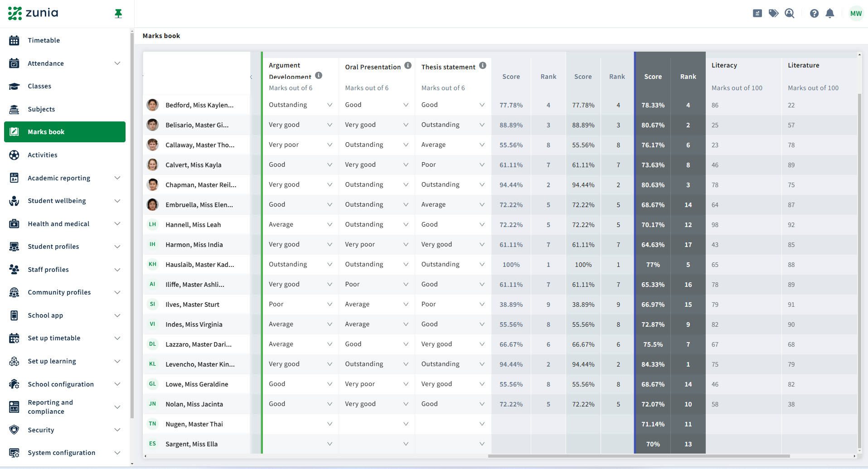
Task: Open notifications bell icon
Action: (830, 14)
